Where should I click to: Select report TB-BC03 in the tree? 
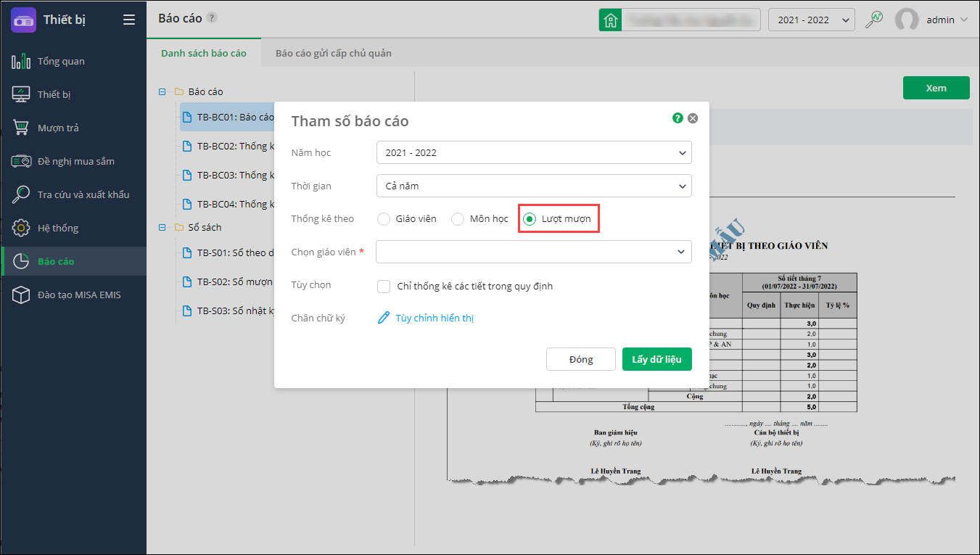[x=227, y=175]
